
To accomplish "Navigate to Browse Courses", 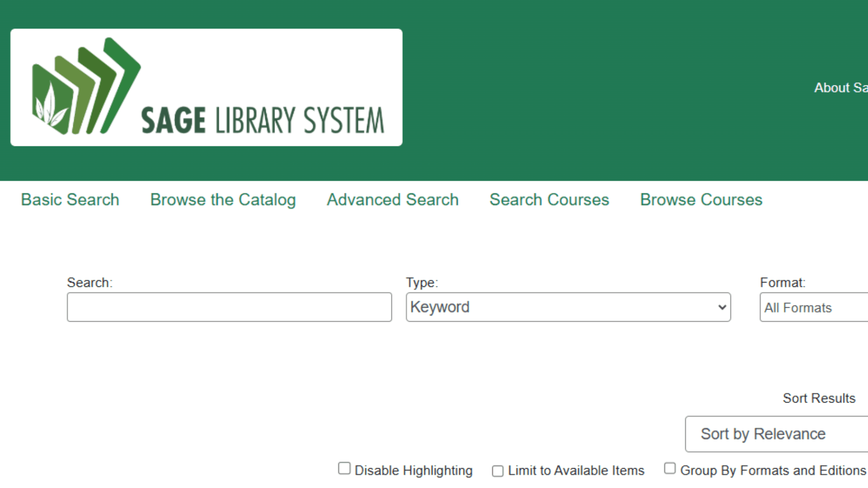I will (701, 200).
